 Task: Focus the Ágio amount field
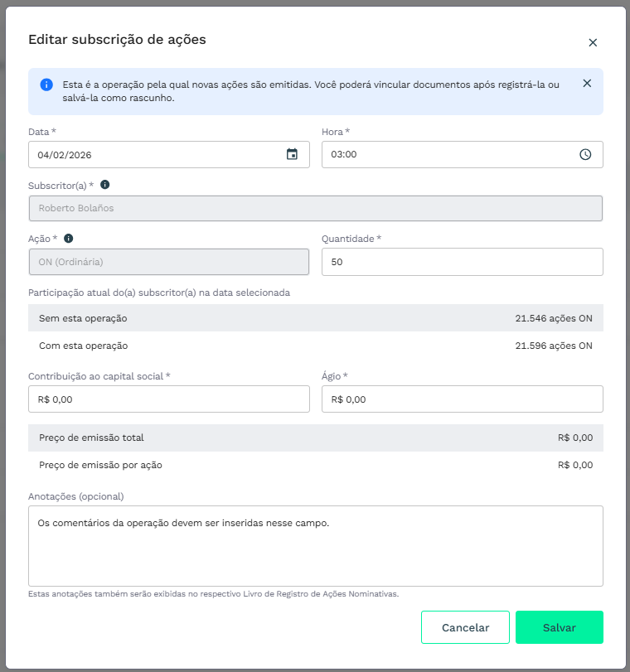(x=462, y=399)
